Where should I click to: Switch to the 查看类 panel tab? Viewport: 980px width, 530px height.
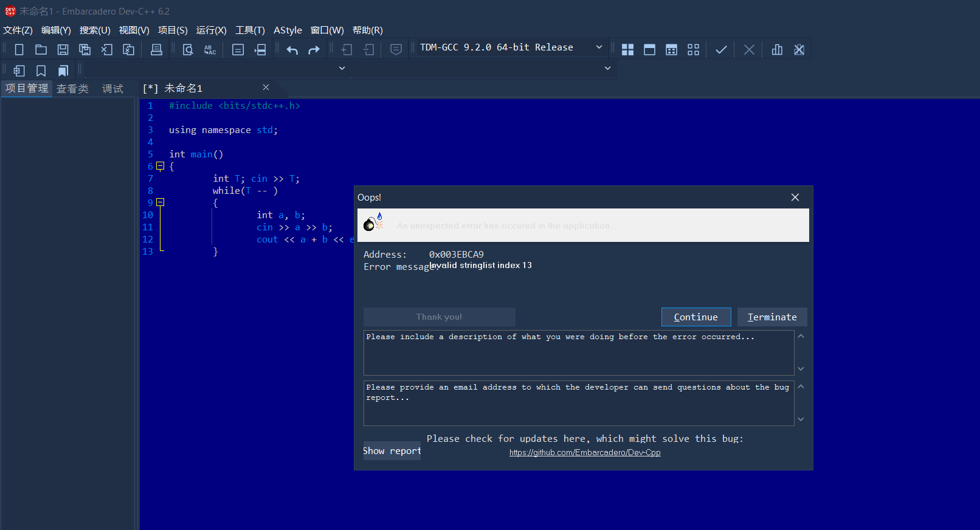coord(72,89)
